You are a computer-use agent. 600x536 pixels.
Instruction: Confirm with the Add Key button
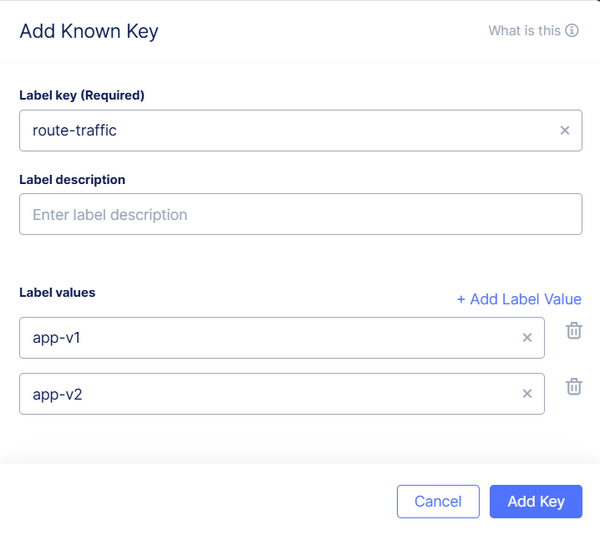click(536, 502)
